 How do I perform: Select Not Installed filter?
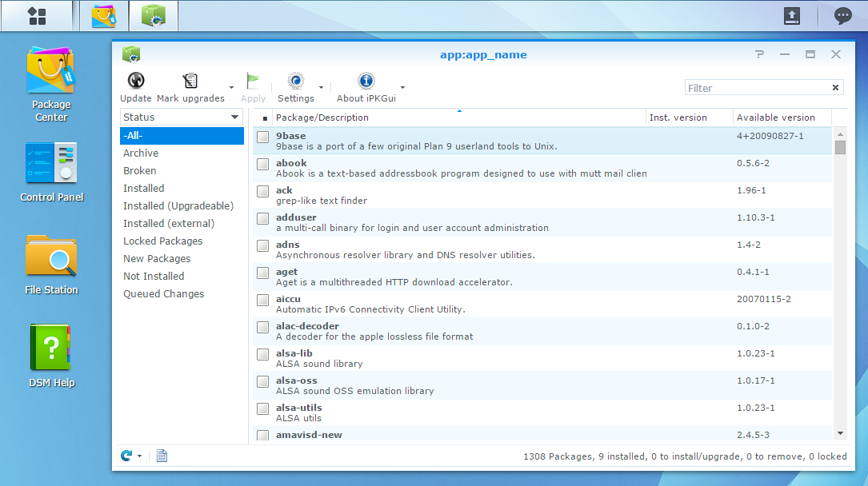coord(182,276)
